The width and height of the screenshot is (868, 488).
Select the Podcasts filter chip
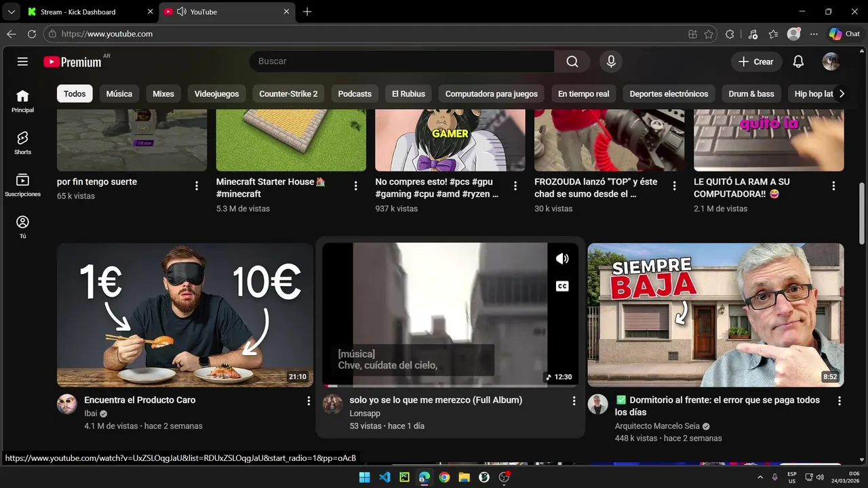(x=355, y=94)
